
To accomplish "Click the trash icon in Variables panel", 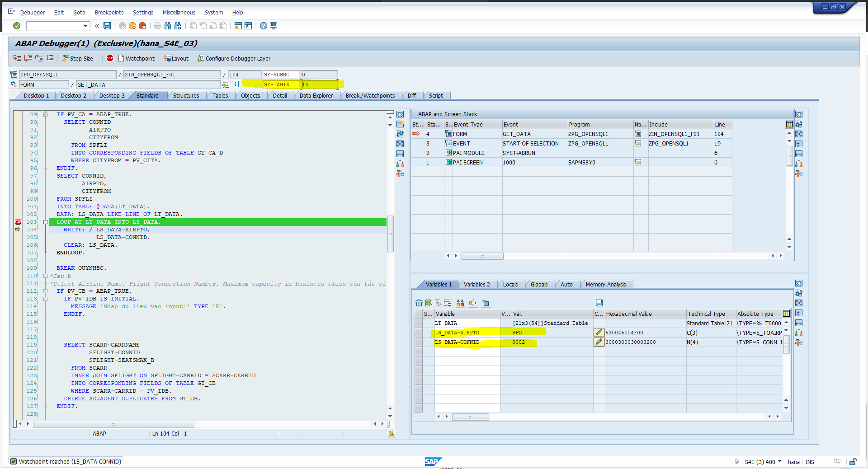I will click(x=420, y=303).
